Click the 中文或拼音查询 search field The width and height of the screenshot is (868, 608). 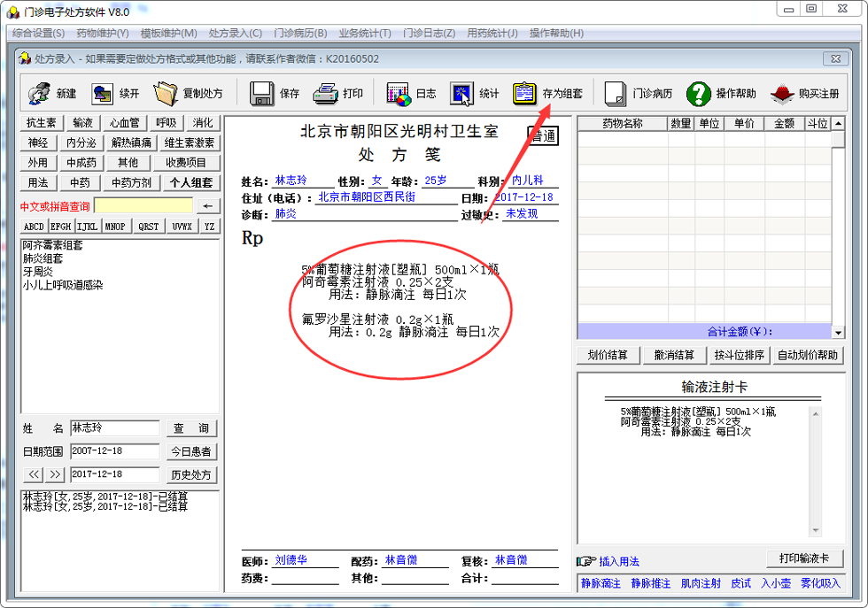[143, 205]
